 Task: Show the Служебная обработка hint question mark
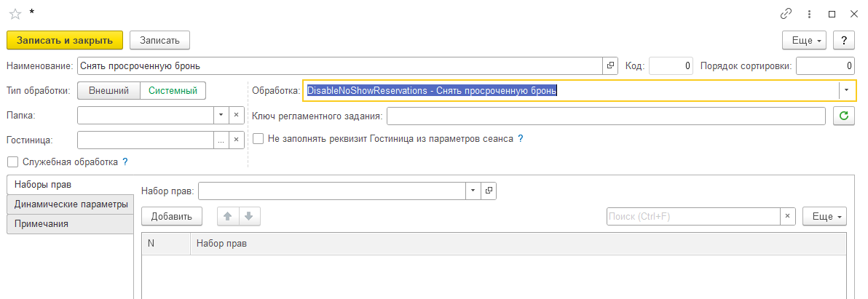point(125,162)
